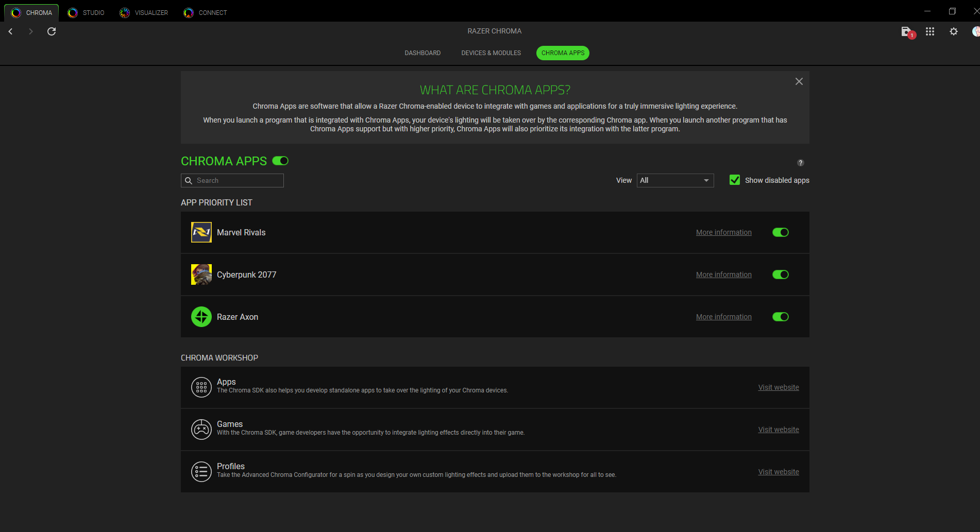Click the Workshop Profiles list icon
This screenshot has width=980, height=532.
point(201,472)
